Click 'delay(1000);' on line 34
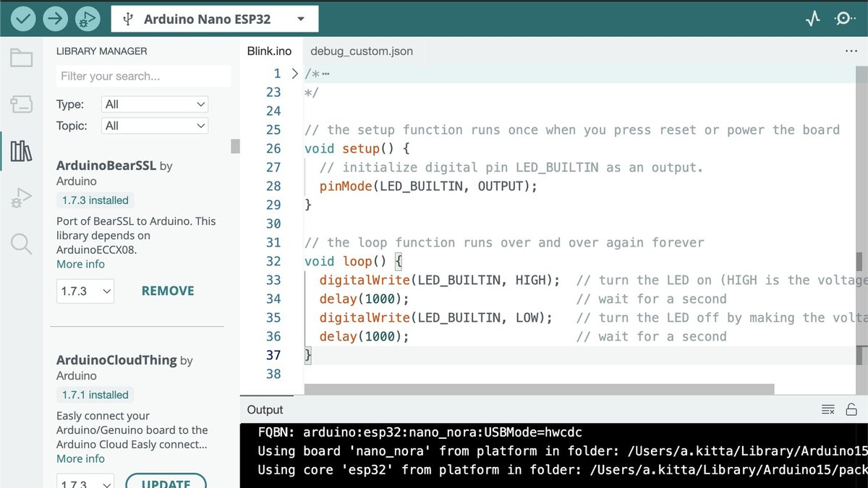 (365, 299)
